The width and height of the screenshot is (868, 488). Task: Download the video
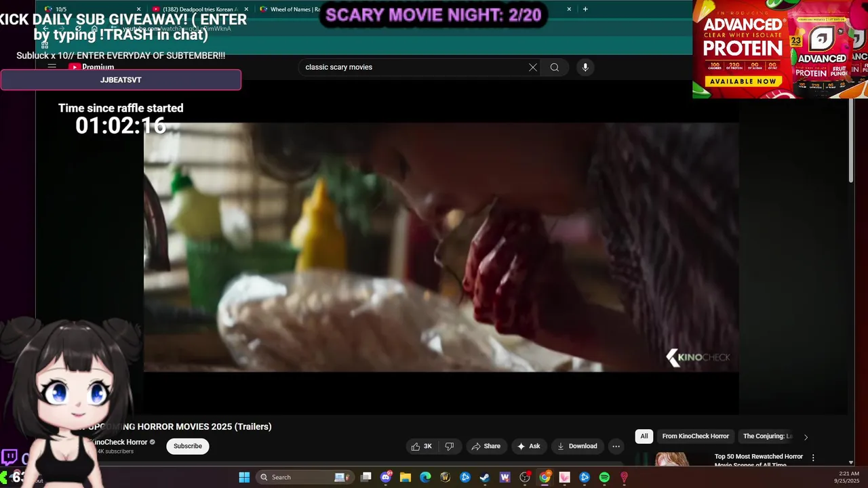click(577, 446)
